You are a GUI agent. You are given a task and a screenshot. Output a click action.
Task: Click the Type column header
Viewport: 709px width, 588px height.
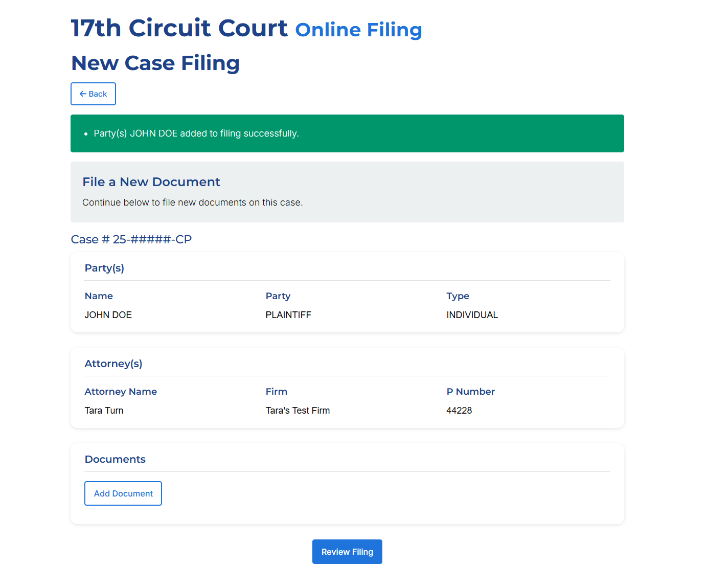[458, 296]
